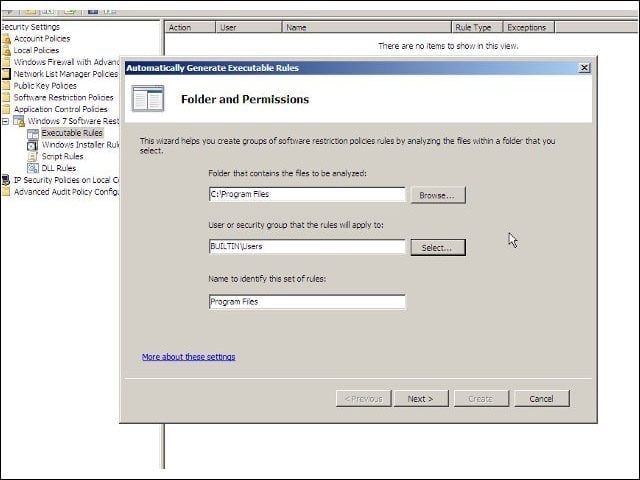Sort by the Action column header
The width and height of the screenshot is (640, 480).
(190, 27)
